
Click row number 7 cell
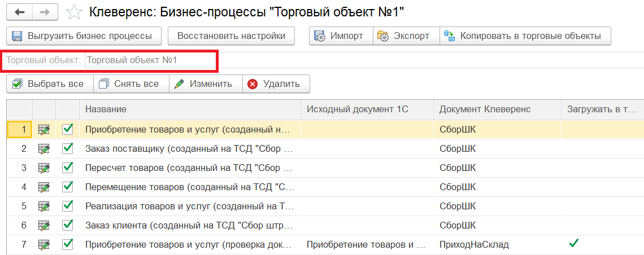[19, 245]
